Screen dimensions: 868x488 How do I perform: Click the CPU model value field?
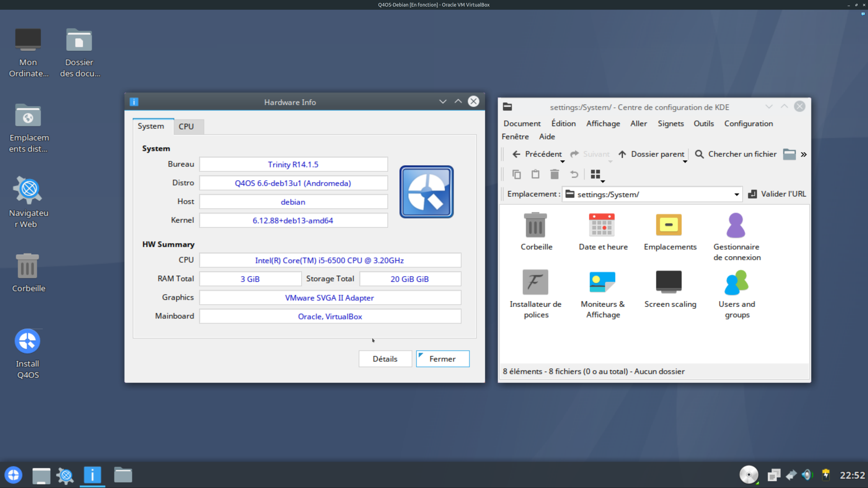pos(330,260)
